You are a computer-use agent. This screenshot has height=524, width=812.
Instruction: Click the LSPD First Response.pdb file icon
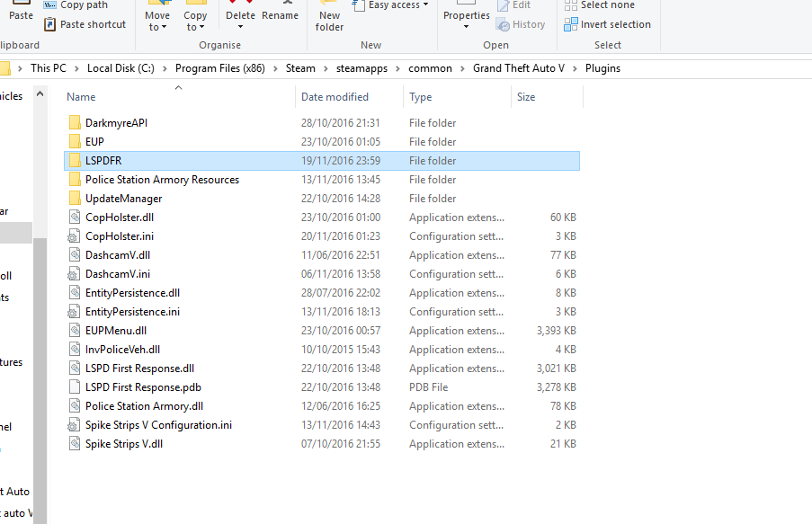tap(75, 387)
